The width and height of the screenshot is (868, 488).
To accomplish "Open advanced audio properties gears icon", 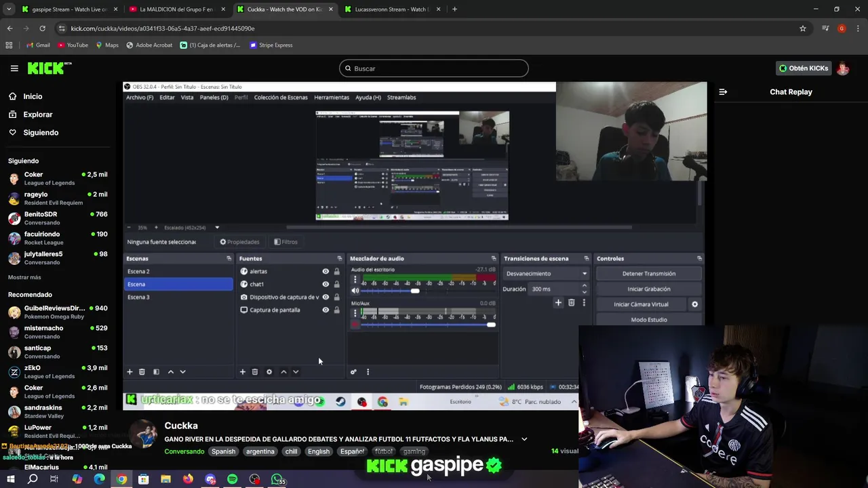I will (353, 371).
